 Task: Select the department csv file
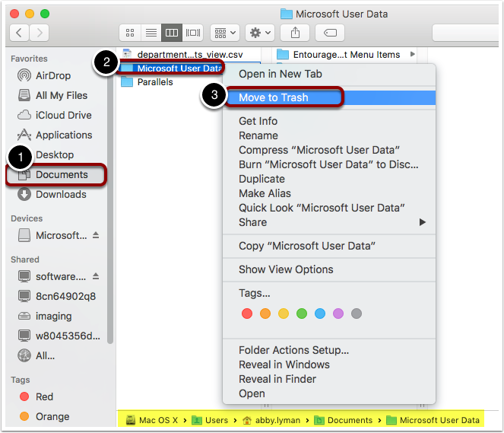(189, 54)
